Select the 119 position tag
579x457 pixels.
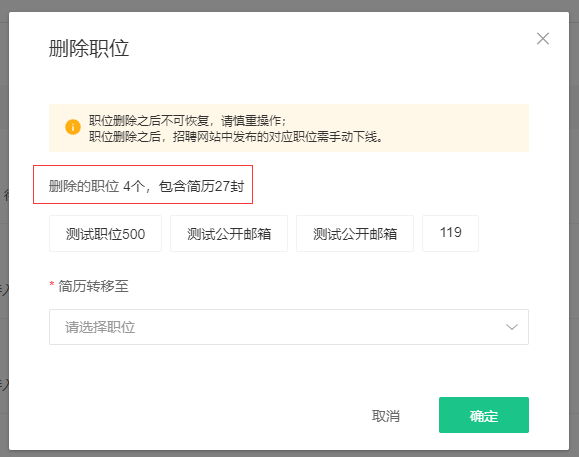450,234
